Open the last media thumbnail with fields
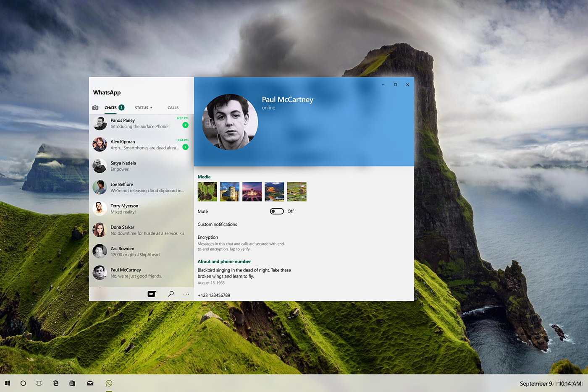Viewport: 588px width, 392px height. (x=297, y=192)
